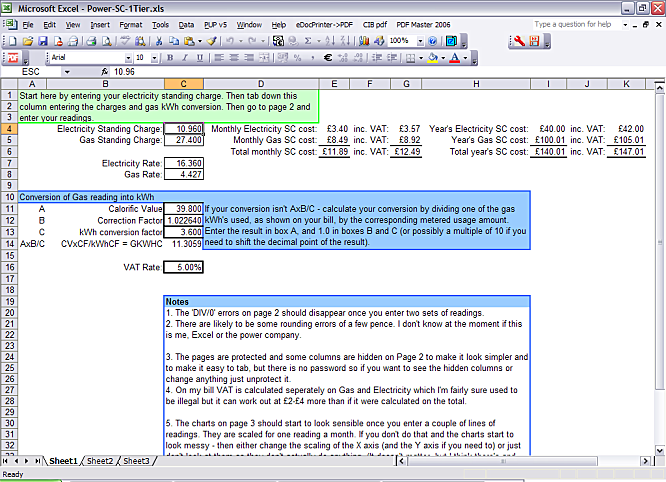Save the workbook with the floppy disk icon
The image size is (666, 482).
tap(43, 41)
